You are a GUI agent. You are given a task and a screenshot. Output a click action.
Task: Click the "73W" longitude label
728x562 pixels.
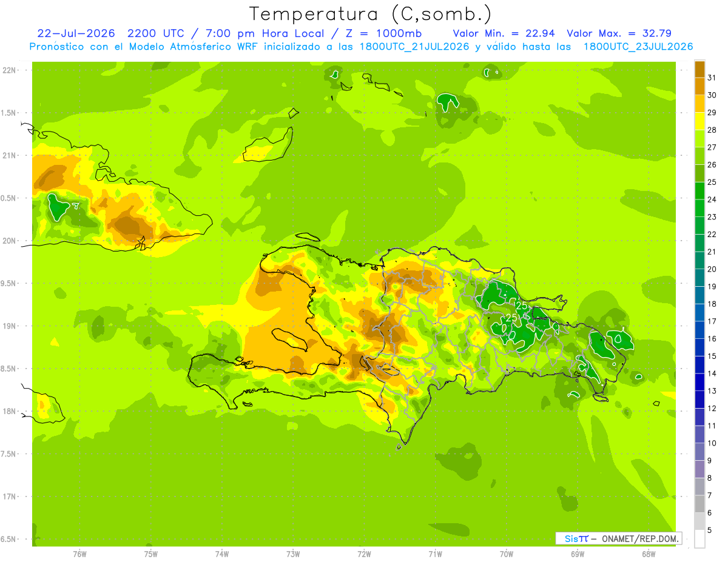pos(293,554)
